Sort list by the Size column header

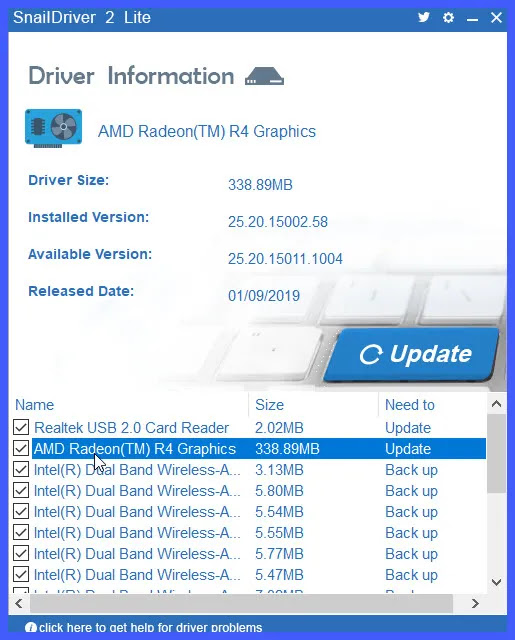[313, 405]
